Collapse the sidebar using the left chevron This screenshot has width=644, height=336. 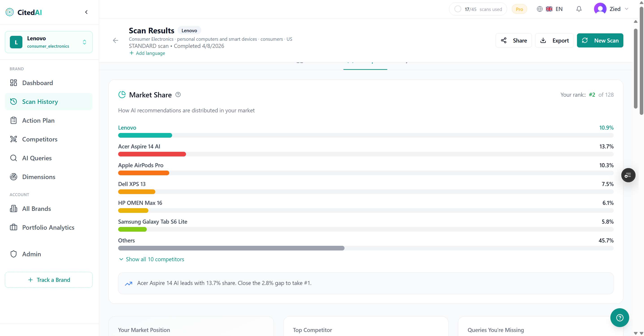[x=86, y=12]
